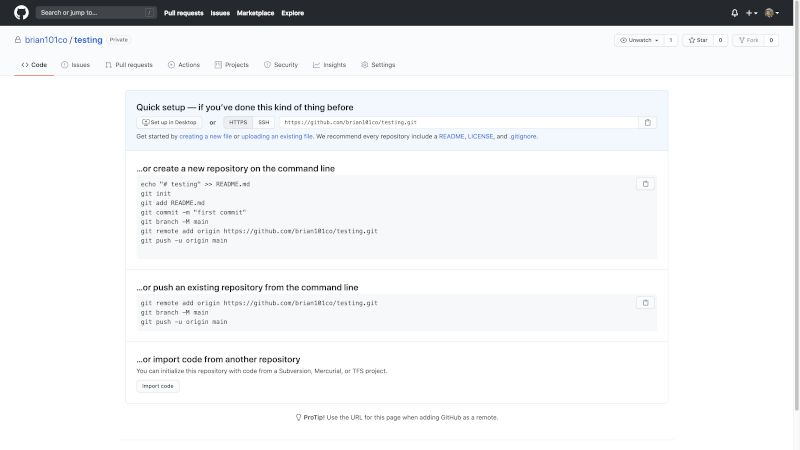Open the Insights tab
This screenshot has width=800, height=450.
tap(330, 65)
